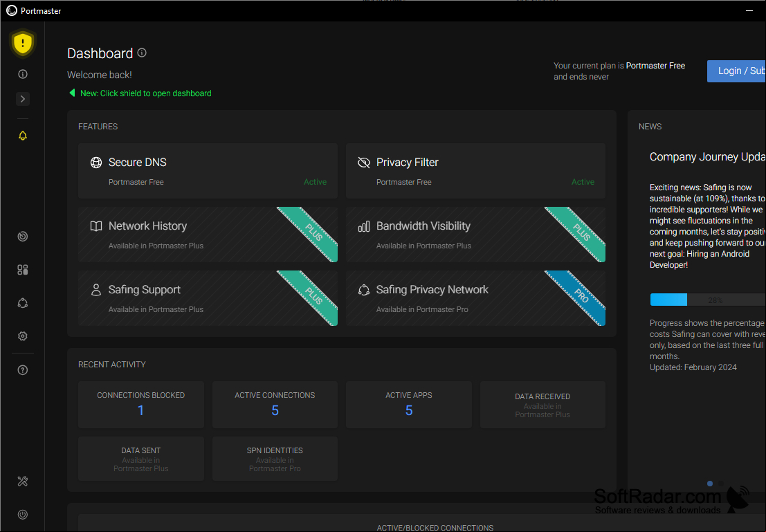Click 'Portmaster Free' in the current plan text
Screen dimensions: 766x532
(x=655, y=66)
